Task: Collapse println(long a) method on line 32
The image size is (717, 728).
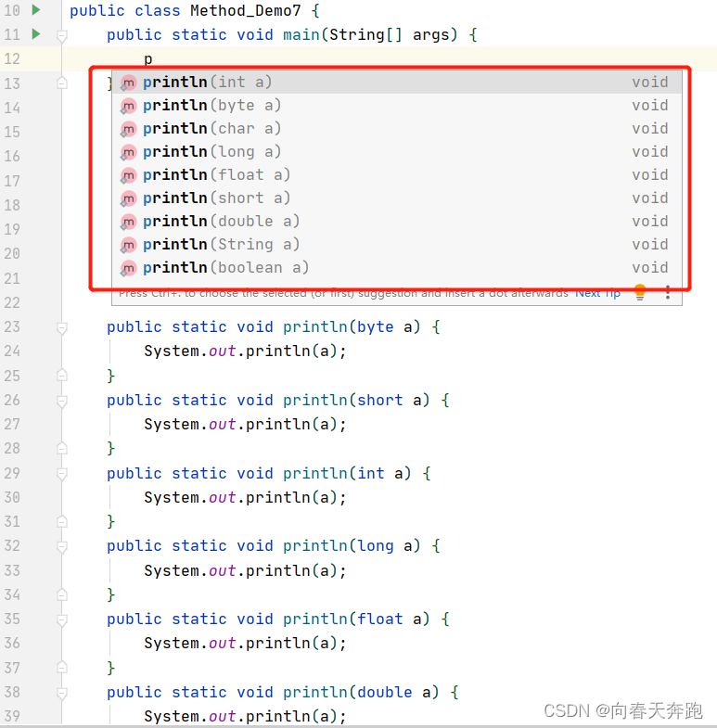Action: coord(62,547)
